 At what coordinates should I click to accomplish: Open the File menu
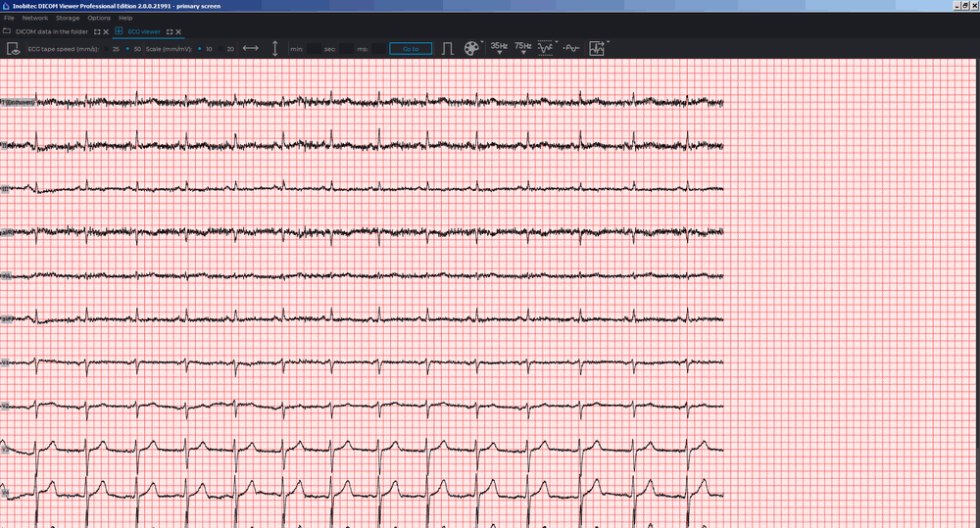tap(9, 18)
